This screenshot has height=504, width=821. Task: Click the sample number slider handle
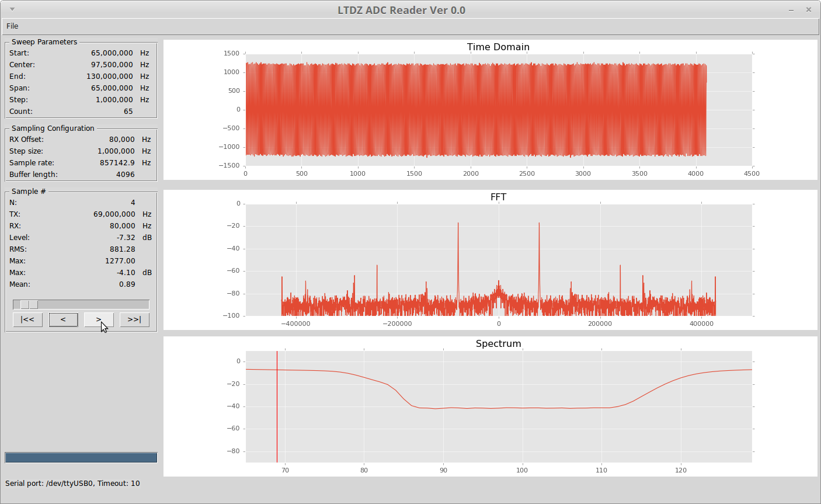(29, 304)
